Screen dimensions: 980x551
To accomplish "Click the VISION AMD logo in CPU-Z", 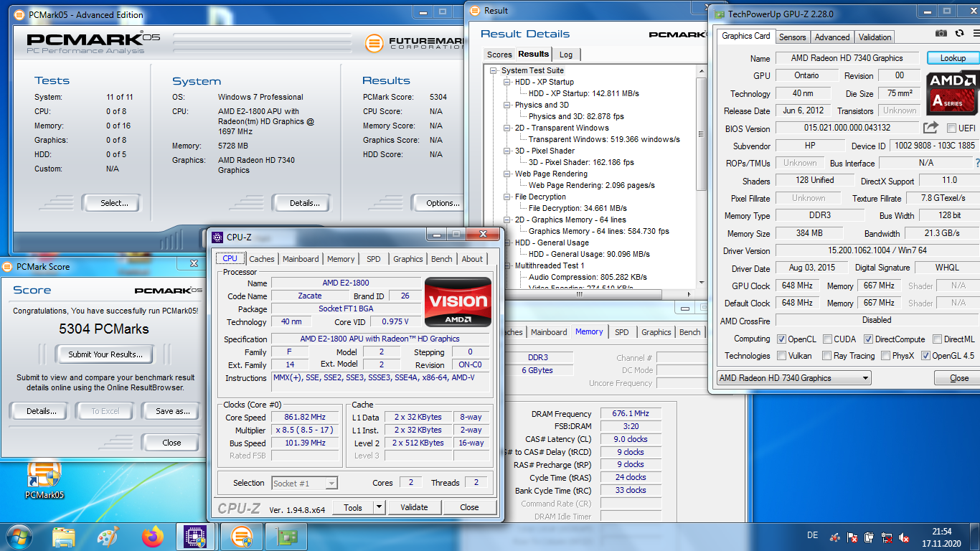I will pos(458,302).
